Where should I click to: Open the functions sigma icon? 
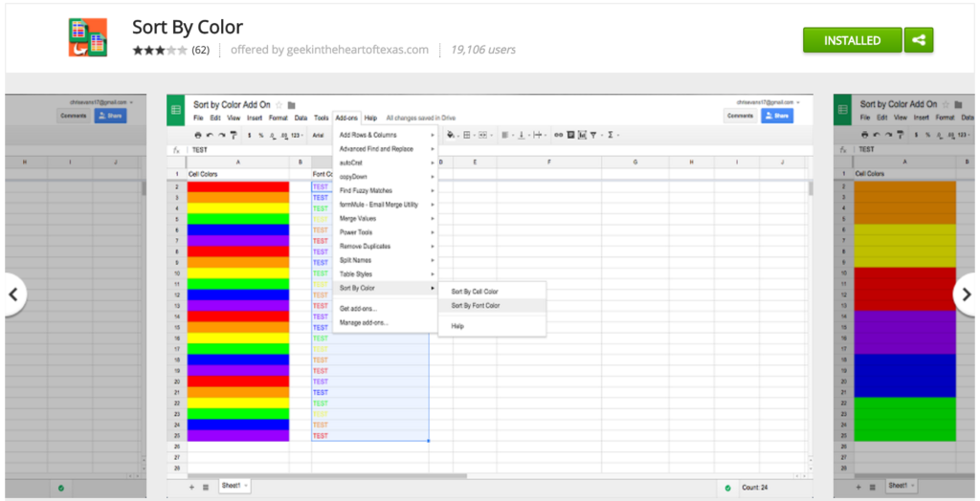(x=612, y=135)
